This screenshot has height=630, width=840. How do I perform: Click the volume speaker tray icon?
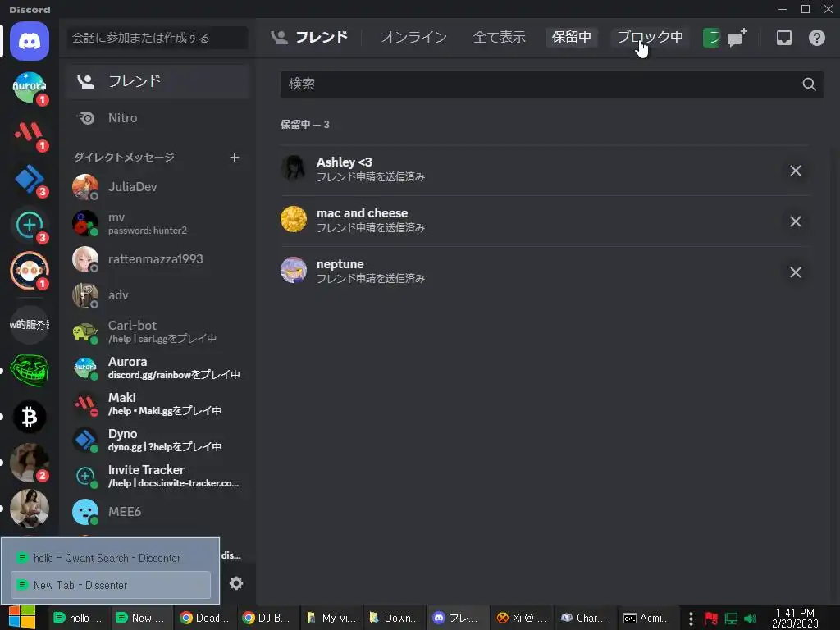coord(750,619)
